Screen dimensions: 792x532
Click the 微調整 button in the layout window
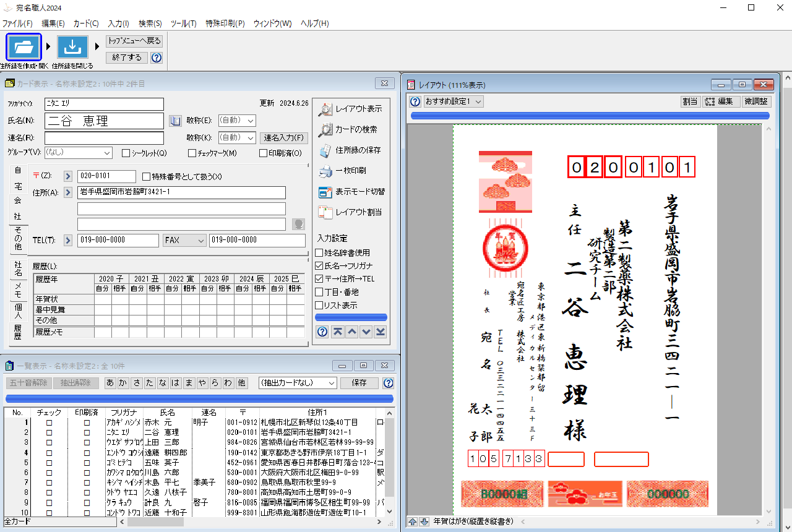(x=757, y=101)
